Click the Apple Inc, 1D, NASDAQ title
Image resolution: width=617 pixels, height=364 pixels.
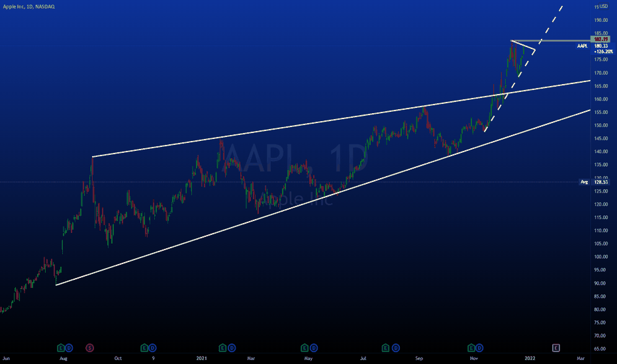click(28, 7)
